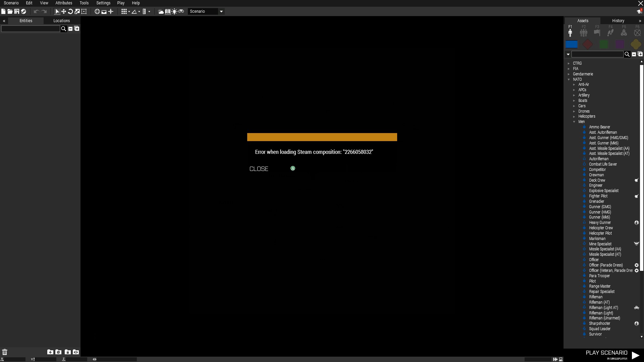Open the Scenario menu

11,3
